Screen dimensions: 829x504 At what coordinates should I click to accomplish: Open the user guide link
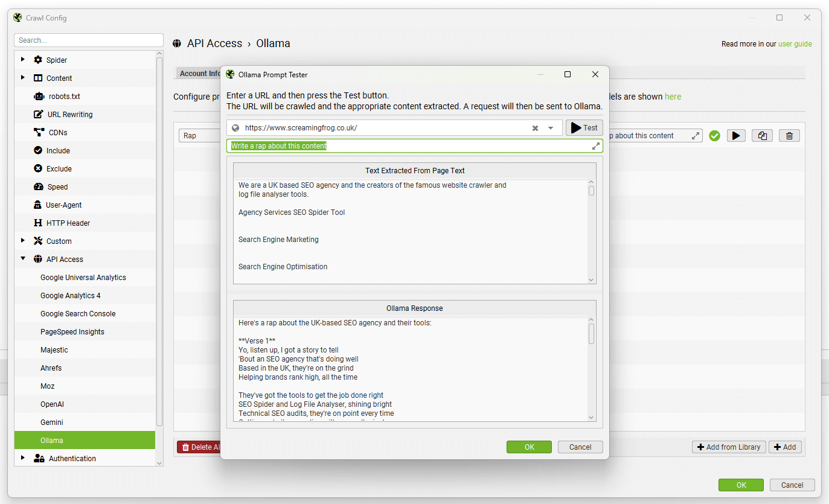pos(795,44)
